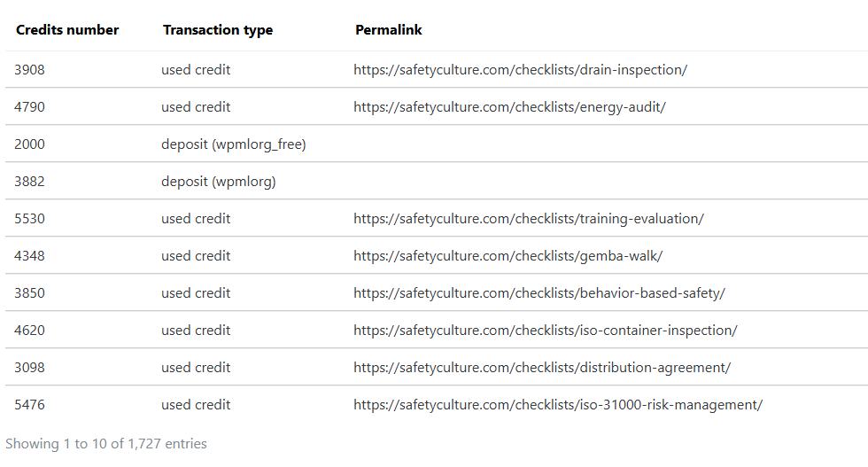The height and width of the screenshot is (467, 868).
Task: Open the iso-31000-risk-management checklist permalink
Action: click(x=558, y=404)
